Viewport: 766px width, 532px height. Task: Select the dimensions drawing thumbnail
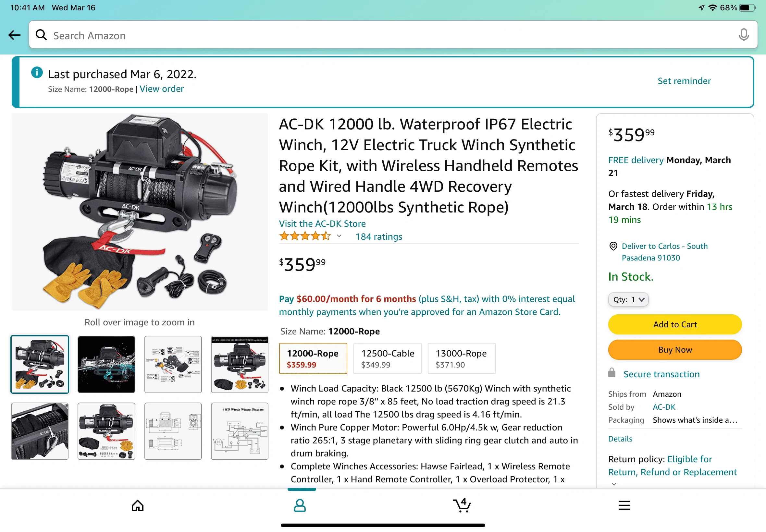pos(173,431)
